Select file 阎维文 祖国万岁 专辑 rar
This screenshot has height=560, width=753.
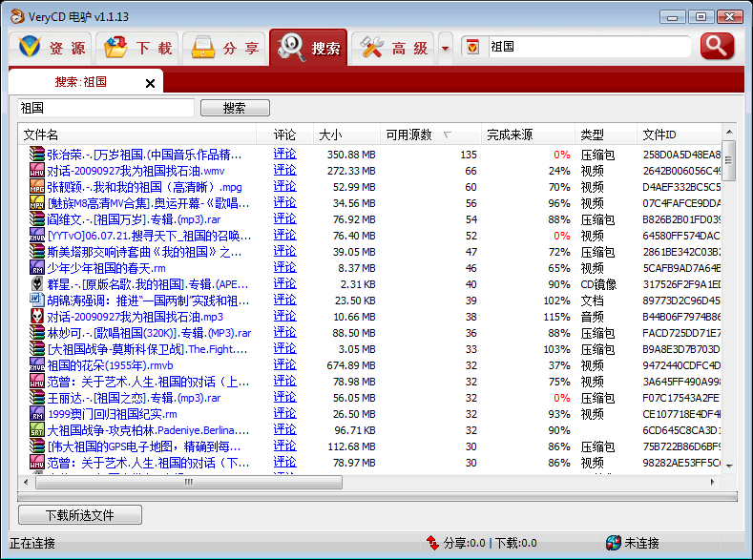[x=134, y=219]
